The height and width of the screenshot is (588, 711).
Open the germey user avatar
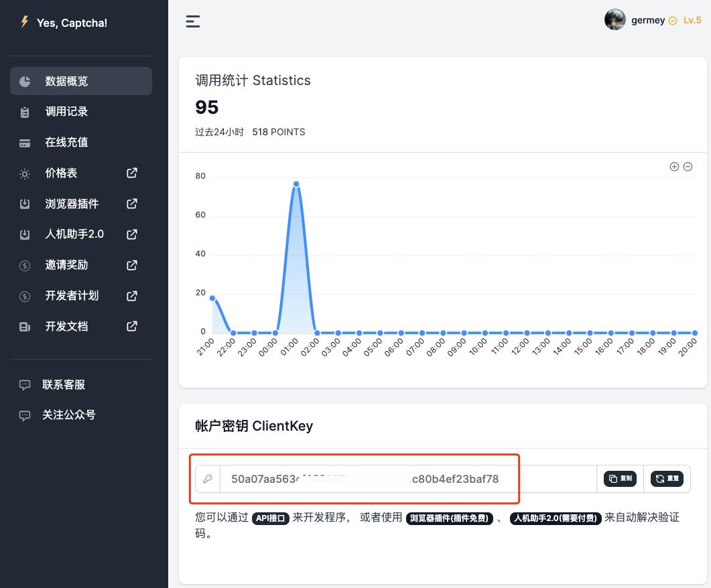615,20
